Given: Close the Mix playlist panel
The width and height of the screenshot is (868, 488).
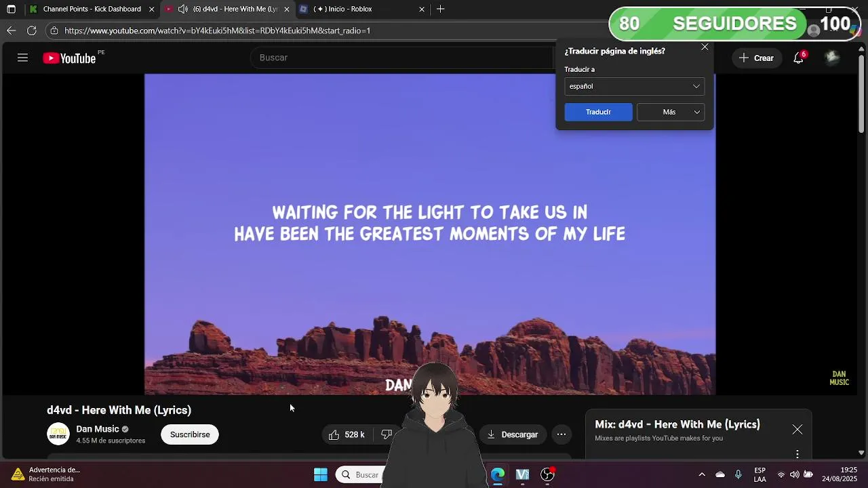Looking at the screenshot, I should click(x=797, y=430).
